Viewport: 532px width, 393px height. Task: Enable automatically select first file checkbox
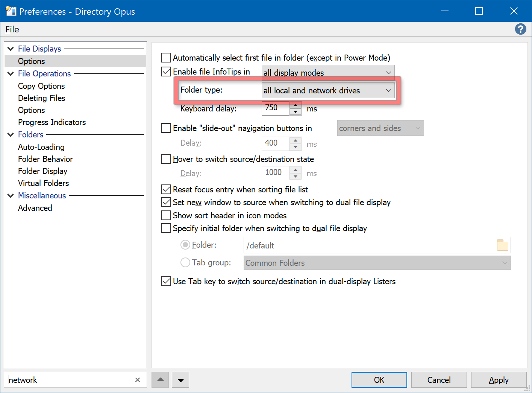(166, 58)
